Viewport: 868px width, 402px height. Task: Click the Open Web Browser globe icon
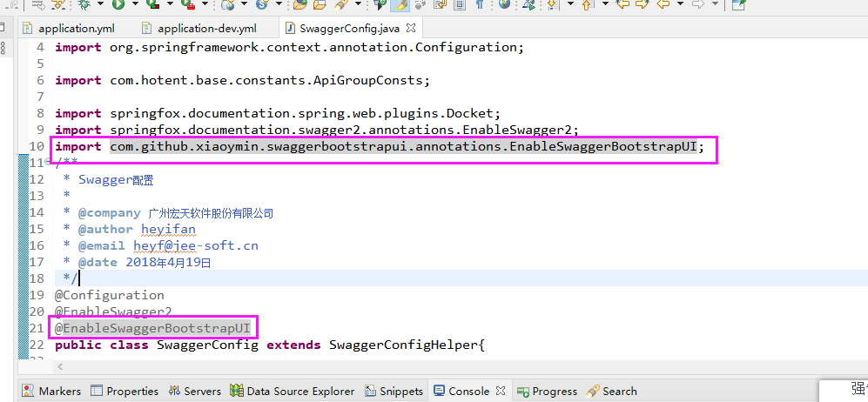point(504,4)
